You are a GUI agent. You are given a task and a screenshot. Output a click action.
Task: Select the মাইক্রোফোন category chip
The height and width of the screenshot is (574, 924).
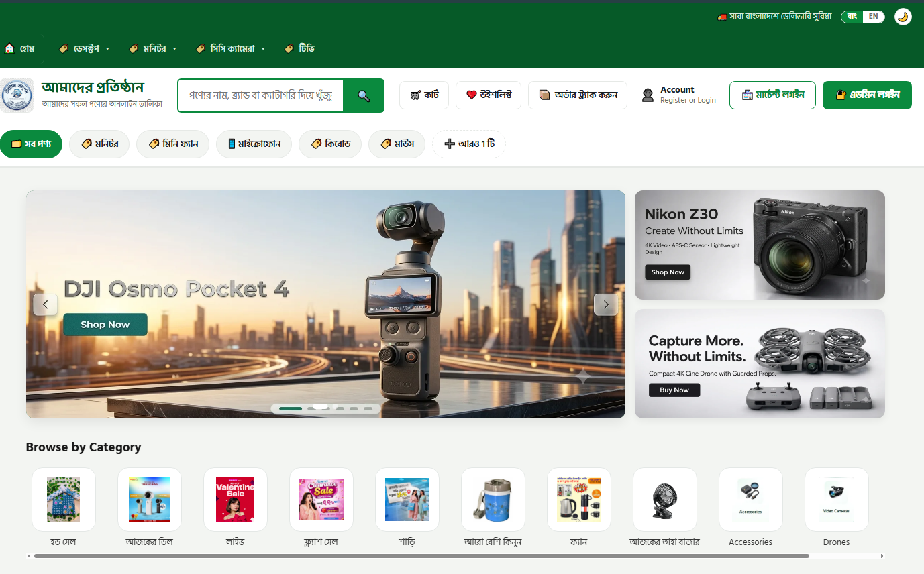coord(254,144)
